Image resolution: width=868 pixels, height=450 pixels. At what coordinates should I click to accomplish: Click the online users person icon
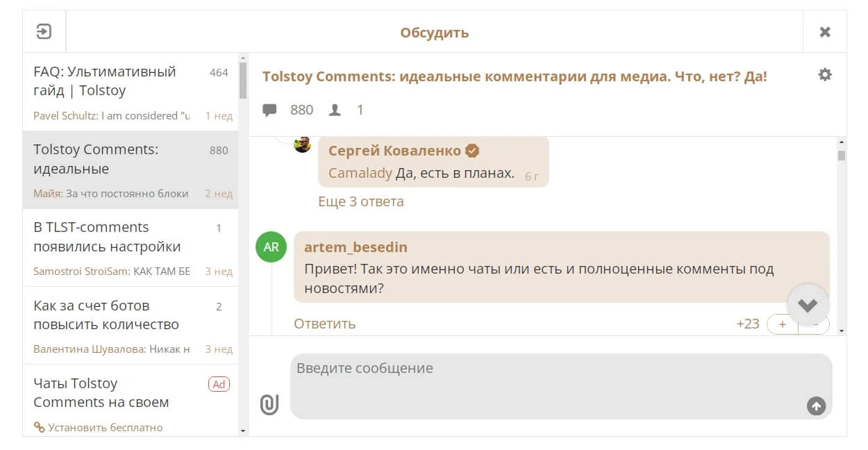335,110
